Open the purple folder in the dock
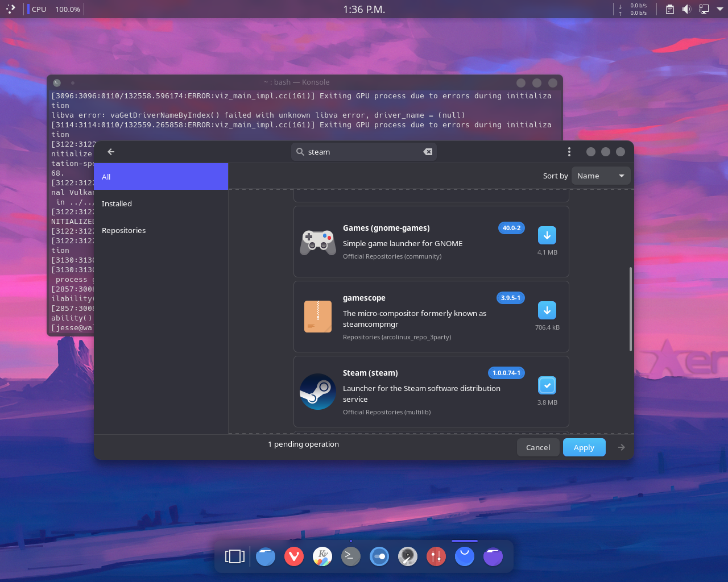This screenshot has width=728, height=582. 493,556
